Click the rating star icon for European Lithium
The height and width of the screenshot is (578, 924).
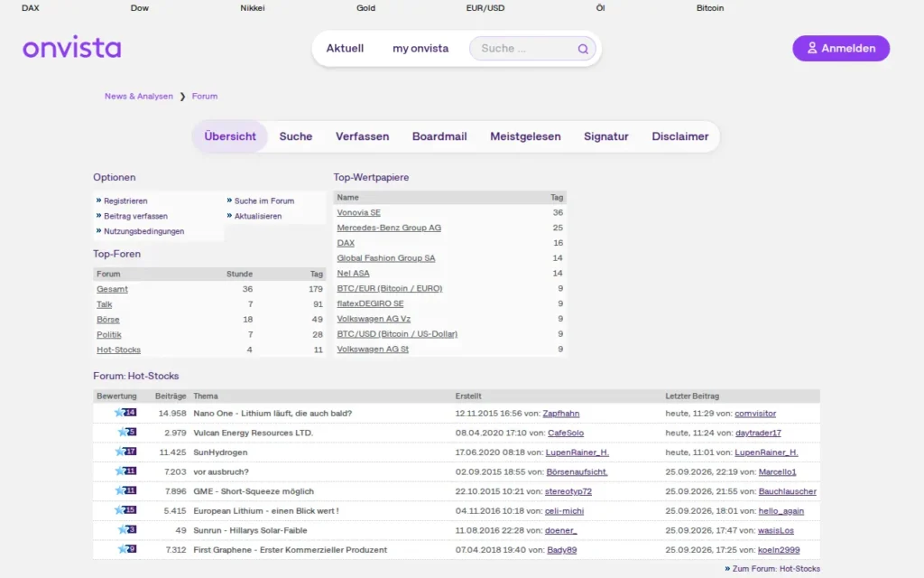(x=125, y=510)
